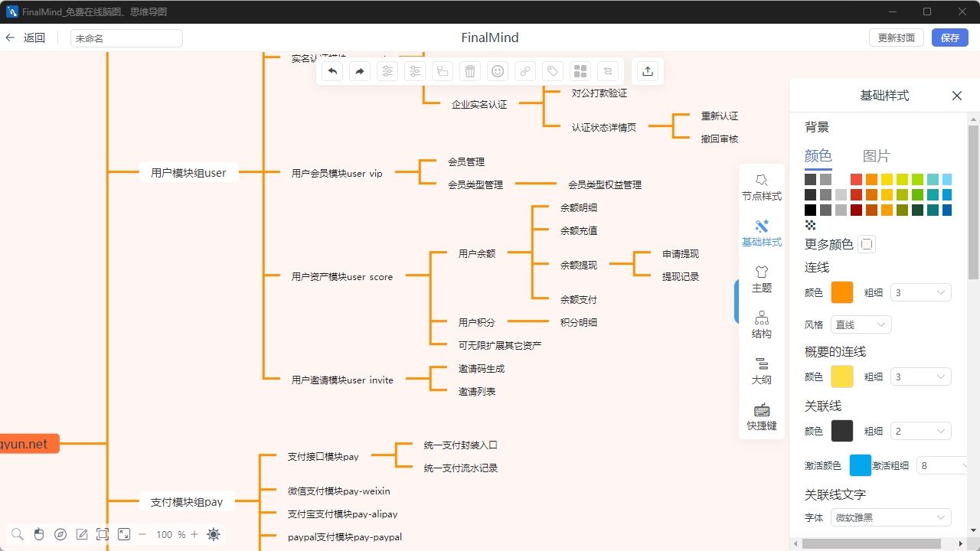Switch to the 图片 background tab
Image resolution: width=980 pixels, height=551 pixels.
point(876,155)
